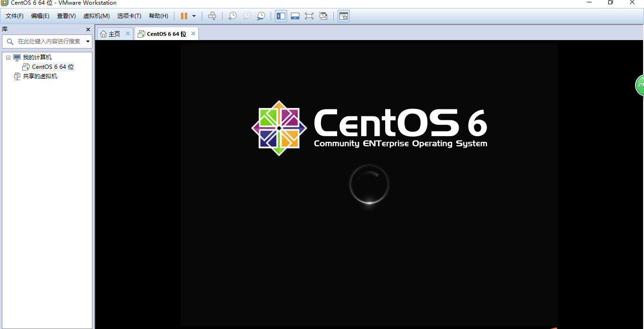The width and height of the screenshot is (644, 329).
Task: Open the 文件(F) menu
Action: coord(15,16)
